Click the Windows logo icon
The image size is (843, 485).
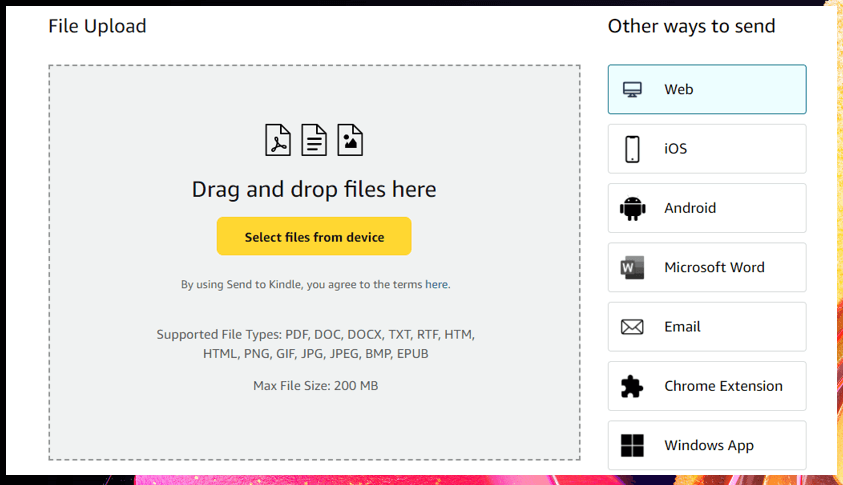click(x=632, y=445)
